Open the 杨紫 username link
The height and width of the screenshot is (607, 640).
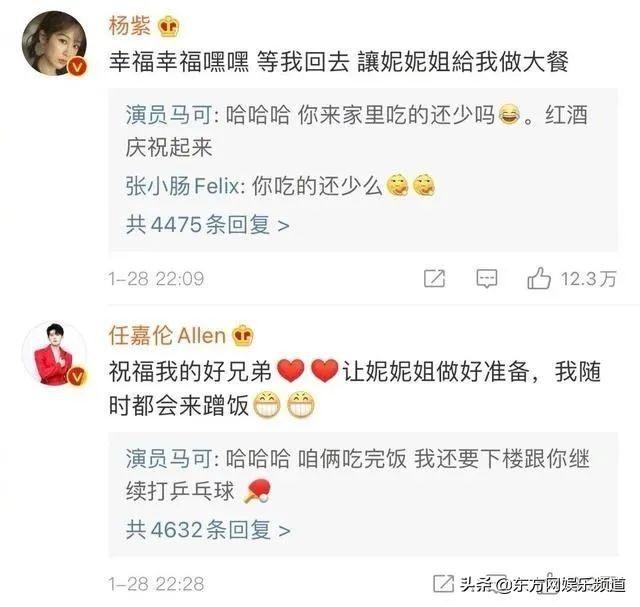pyautogui.click(x=130, y=26)
